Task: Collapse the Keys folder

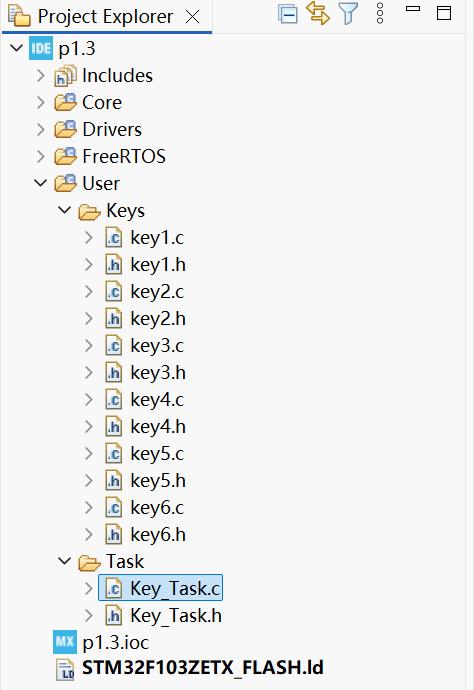Action: click(65, 210)
